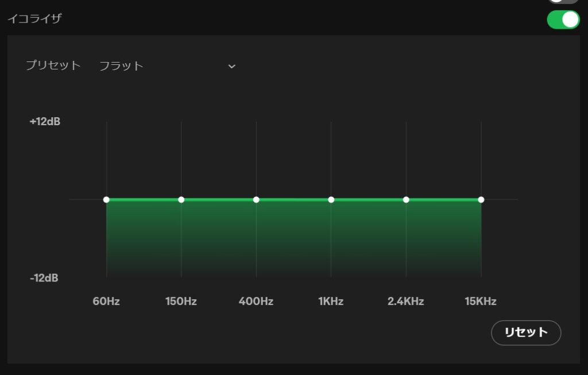The height and width of the screenshot is (375, 588).
Task: Select the 400Hz band slider handle
Action: tap(256, 200)
